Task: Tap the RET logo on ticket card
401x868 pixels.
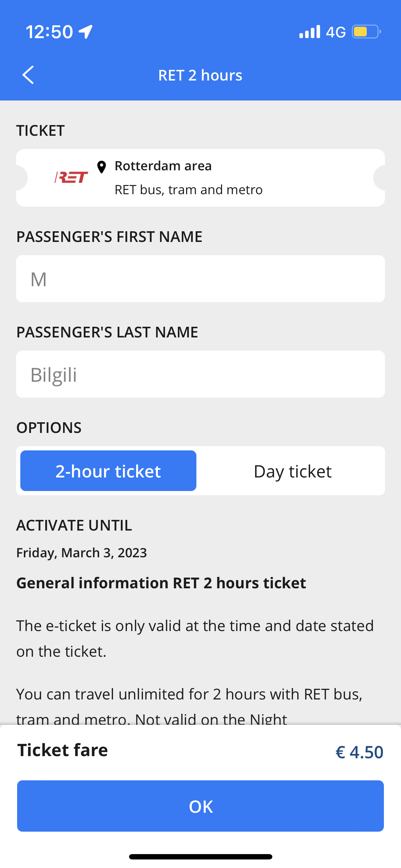Action: tap(71, 177)
